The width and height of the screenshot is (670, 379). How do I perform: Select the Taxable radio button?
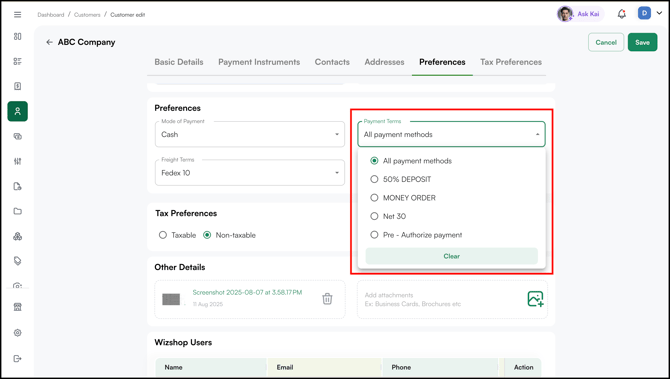tap(163, 235)
